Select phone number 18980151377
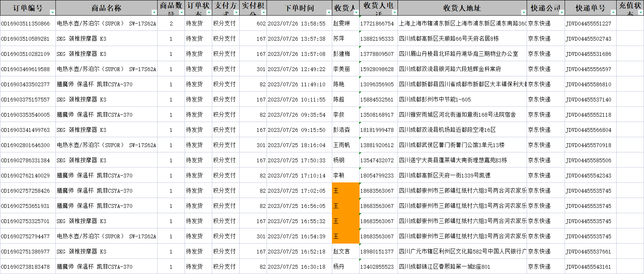This screenshot has width=644, height=274. click(x=377, y=252)
